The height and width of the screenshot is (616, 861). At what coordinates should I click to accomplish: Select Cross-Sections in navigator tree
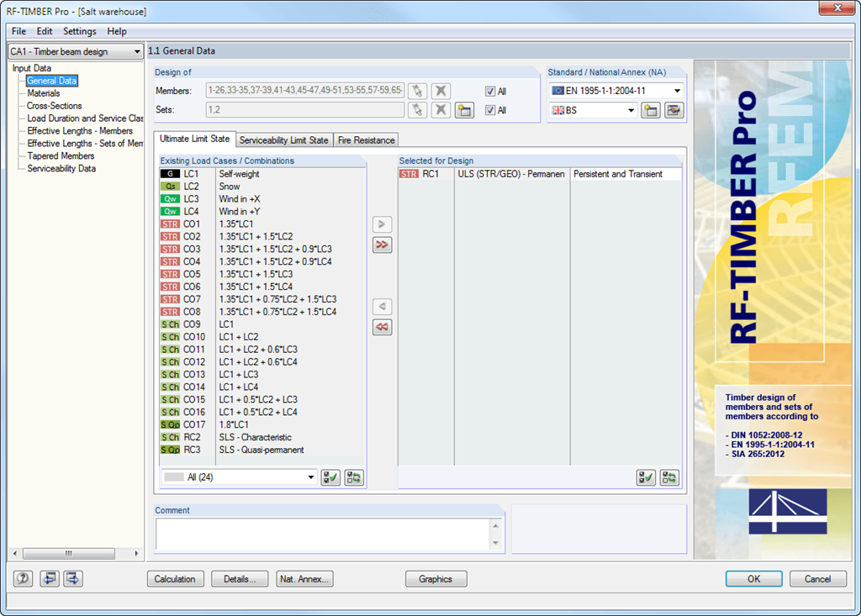(x=55, y=106)
